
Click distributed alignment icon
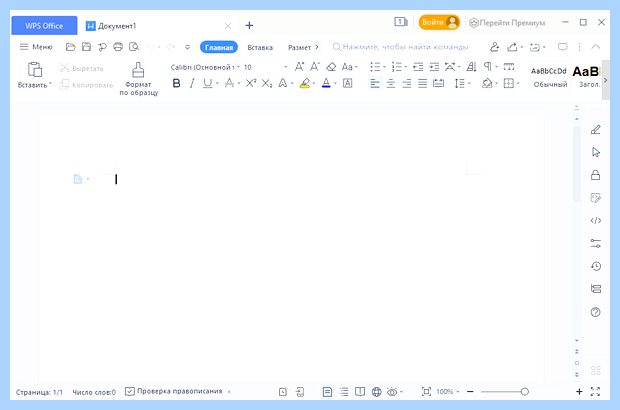[439, 83]
